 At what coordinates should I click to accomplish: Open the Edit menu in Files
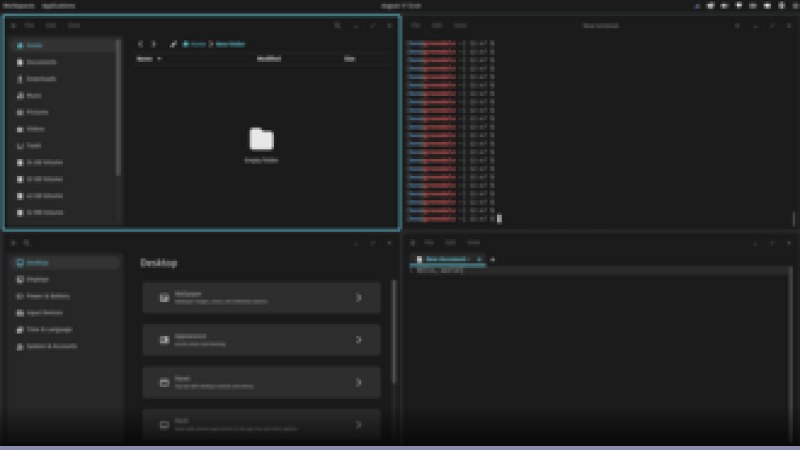(51, 26)
